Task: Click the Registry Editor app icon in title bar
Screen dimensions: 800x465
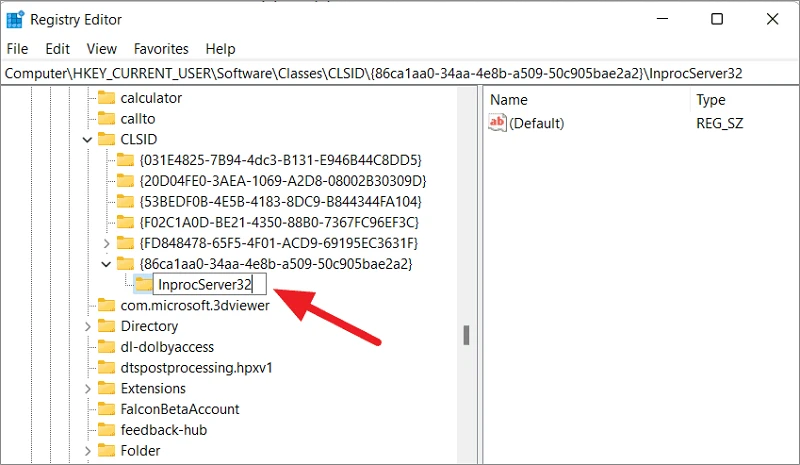Action: point(15,19)
